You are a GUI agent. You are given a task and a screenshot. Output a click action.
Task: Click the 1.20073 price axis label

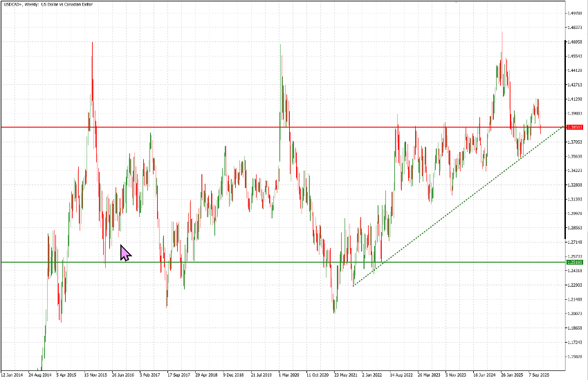[x=573, y=314]
